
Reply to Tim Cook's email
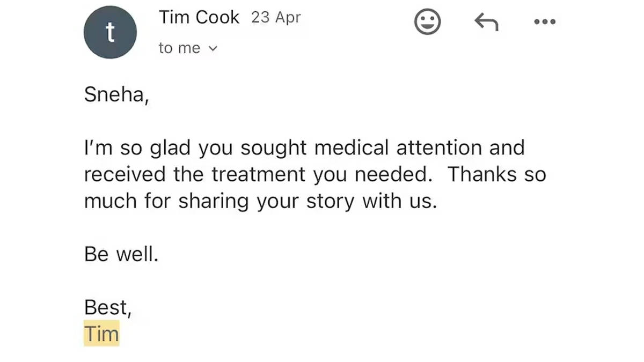point(486,23)
